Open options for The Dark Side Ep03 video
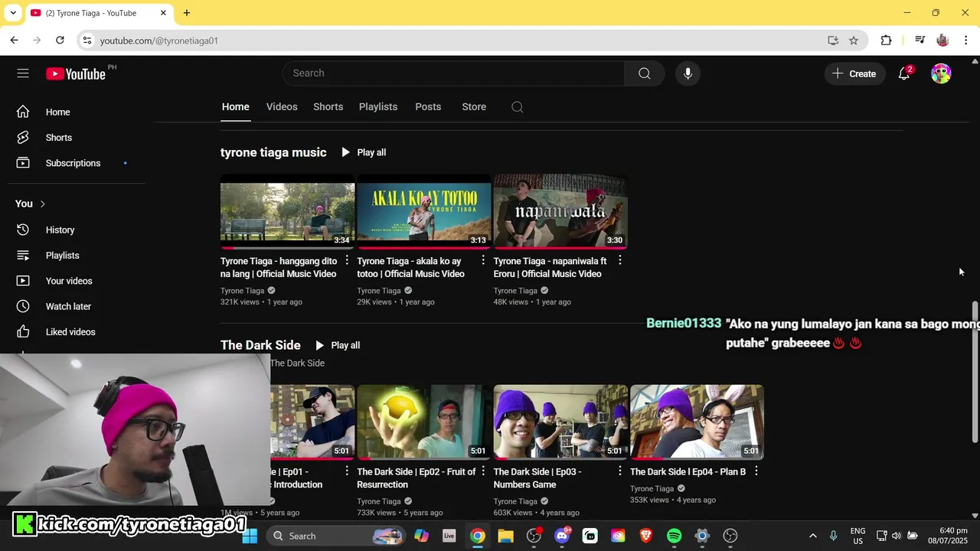The width and height of the screenshot is (980, 551). tap(619, 471)
